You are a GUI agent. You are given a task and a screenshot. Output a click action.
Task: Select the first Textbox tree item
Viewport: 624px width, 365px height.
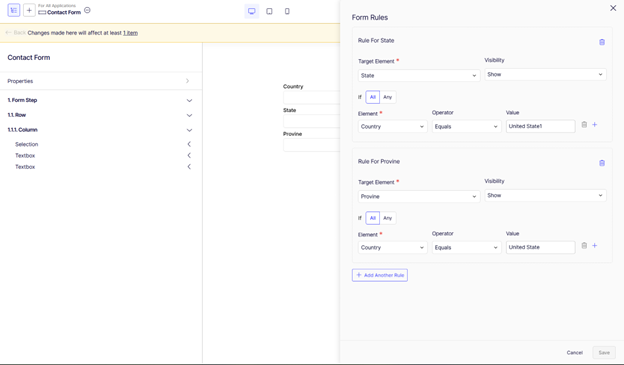pyautogui.click(x=25, y=155)
